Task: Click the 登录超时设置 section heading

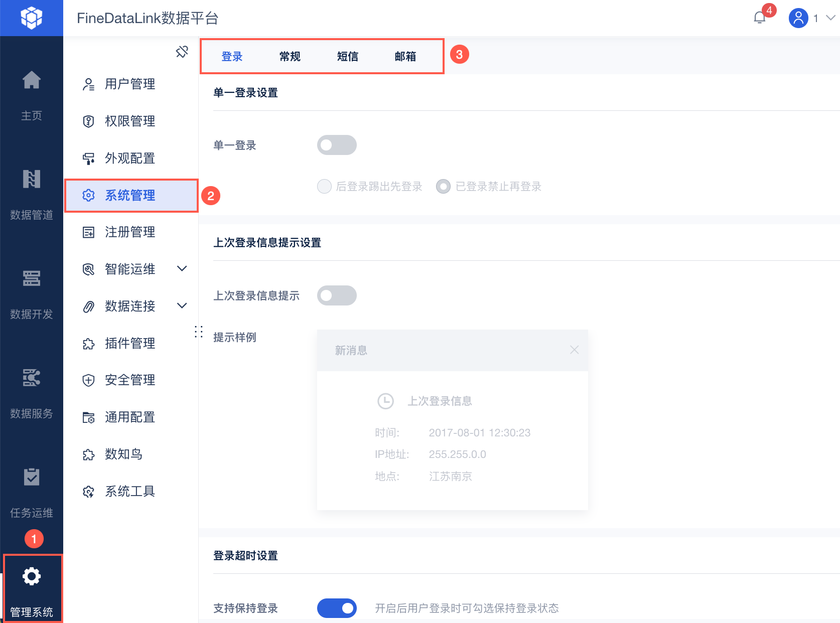Action: coord(245,556)
